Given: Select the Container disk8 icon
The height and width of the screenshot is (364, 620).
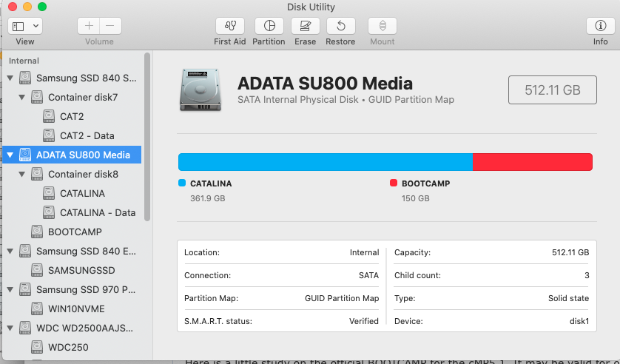Looking at the screenshot, I should (x=37, y=174).
